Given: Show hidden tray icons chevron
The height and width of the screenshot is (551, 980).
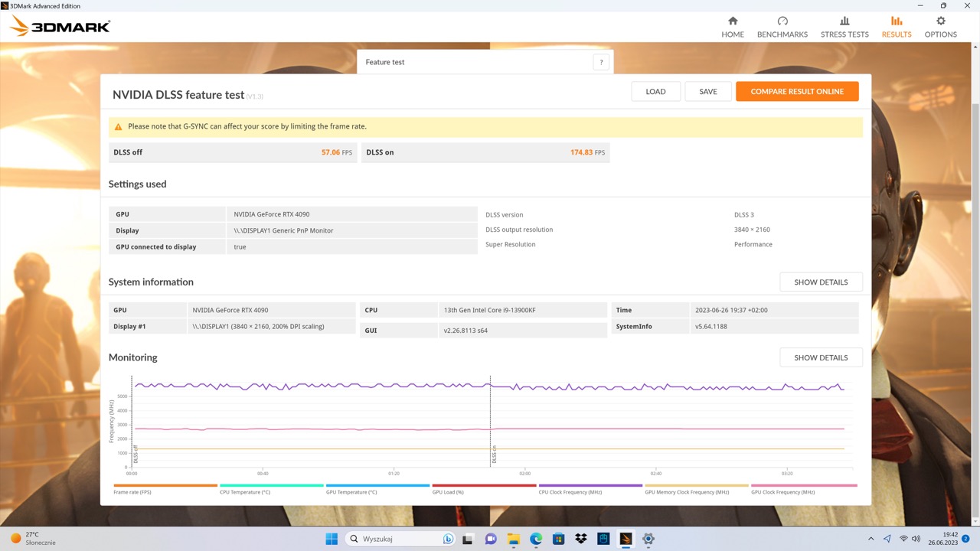Looking at the screenshot, I should [x=871, y=539].
